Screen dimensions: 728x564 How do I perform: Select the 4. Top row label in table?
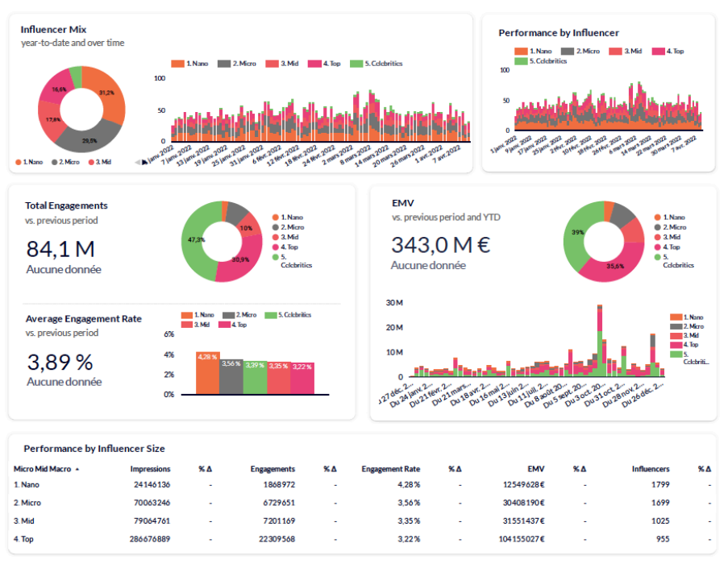(24, 539)
